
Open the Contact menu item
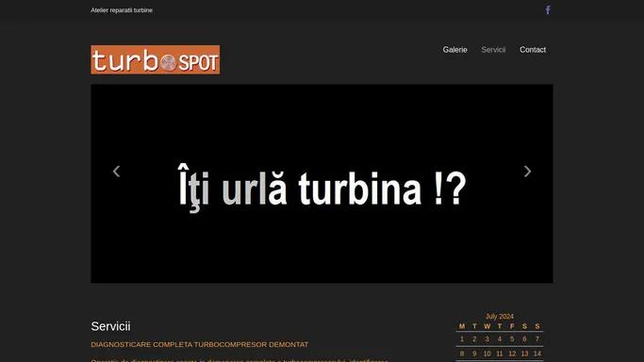[533, 50]
